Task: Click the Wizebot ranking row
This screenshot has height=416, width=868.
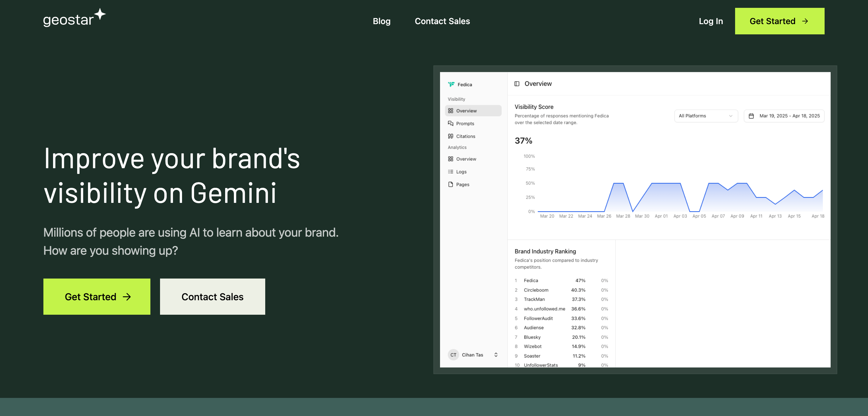Action: (x=561, y=346)
